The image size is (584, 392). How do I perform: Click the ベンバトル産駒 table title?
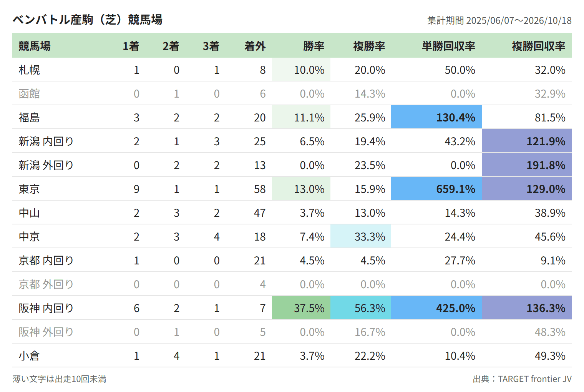pos(88,20)
